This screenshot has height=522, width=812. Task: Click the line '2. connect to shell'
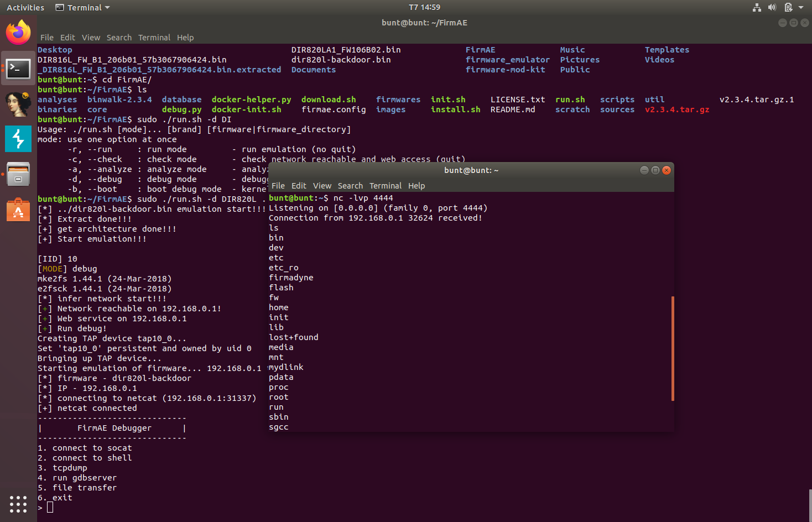pos(85,458)
